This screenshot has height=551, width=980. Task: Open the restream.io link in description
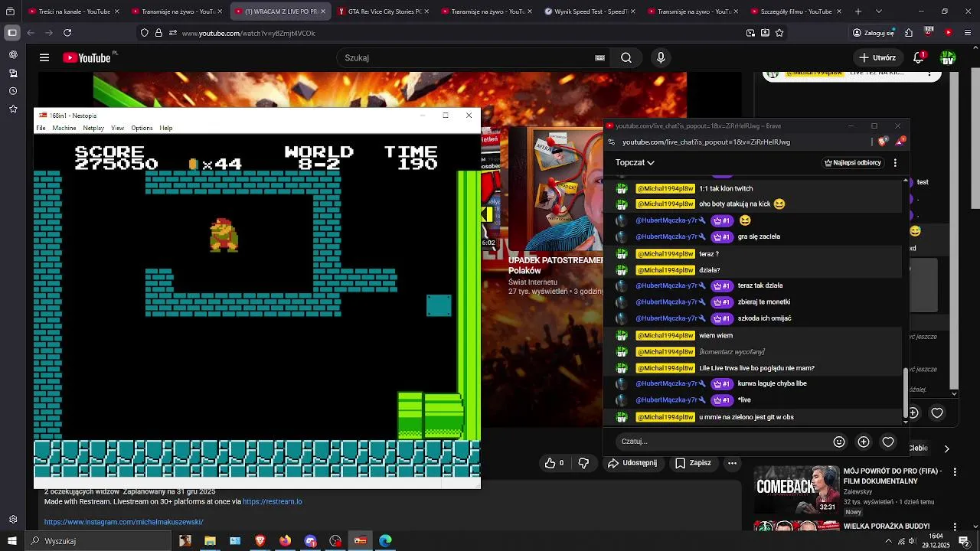click(x=273, y=502)
